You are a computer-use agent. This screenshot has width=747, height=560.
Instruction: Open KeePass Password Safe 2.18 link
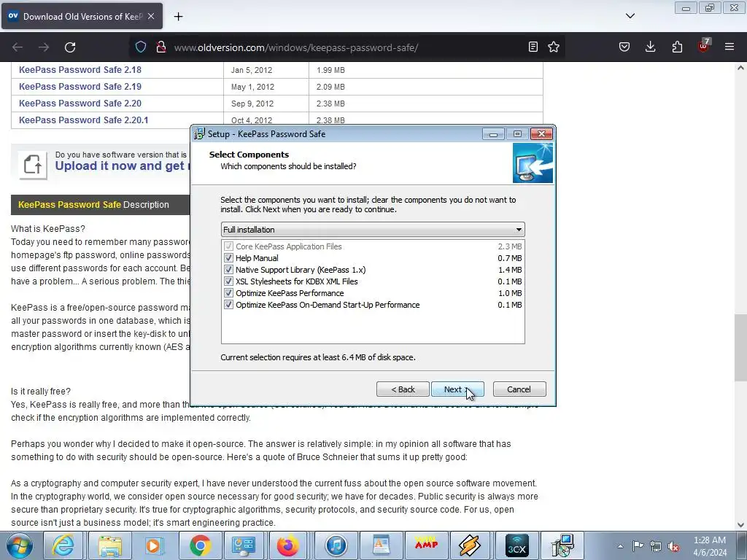click(x=80, y=69)
